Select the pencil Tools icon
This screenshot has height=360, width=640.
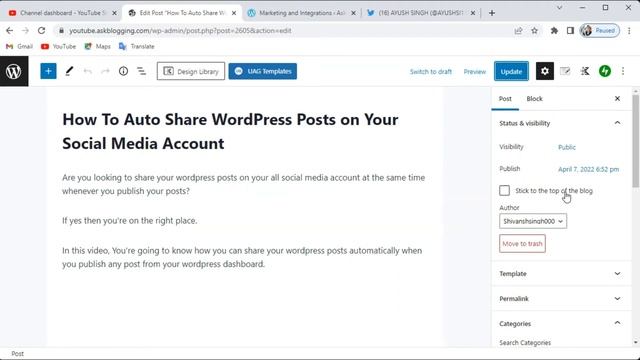[x=69, y=71]
